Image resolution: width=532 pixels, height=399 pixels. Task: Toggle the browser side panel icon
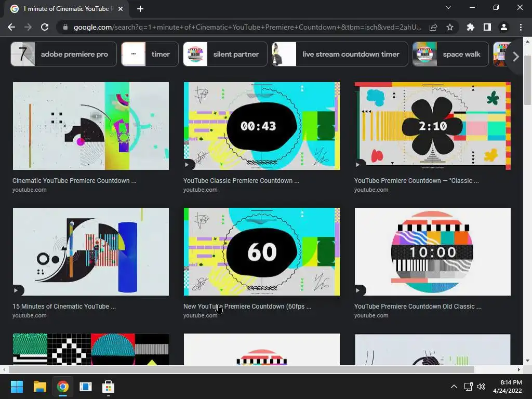coord(487,27)
